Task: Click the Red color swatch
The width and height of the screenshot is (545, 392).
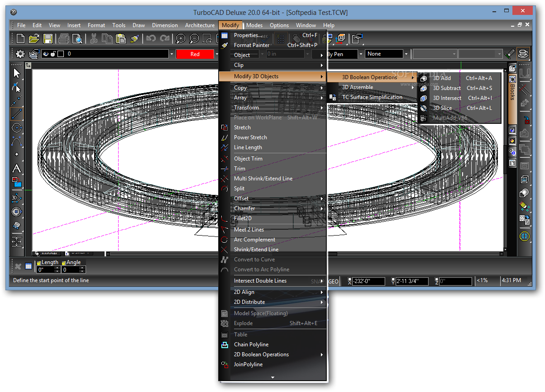Action: [195, 54]
